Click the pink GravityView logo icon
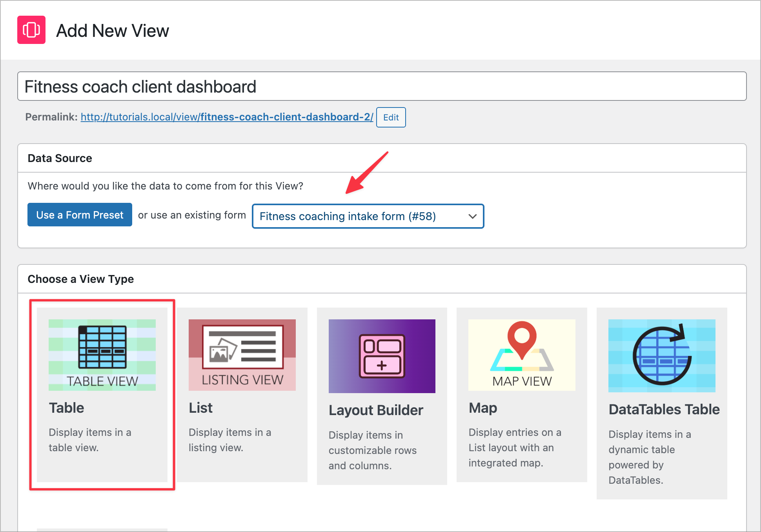761x532 pixels. [31, 30]
